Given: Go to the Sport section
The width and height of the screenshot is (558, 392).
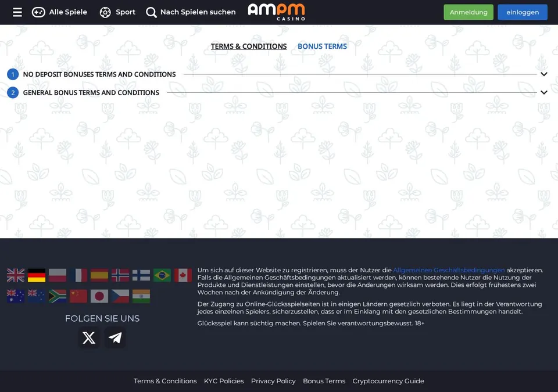Looking at the screenshot, I should coord(117,12).
